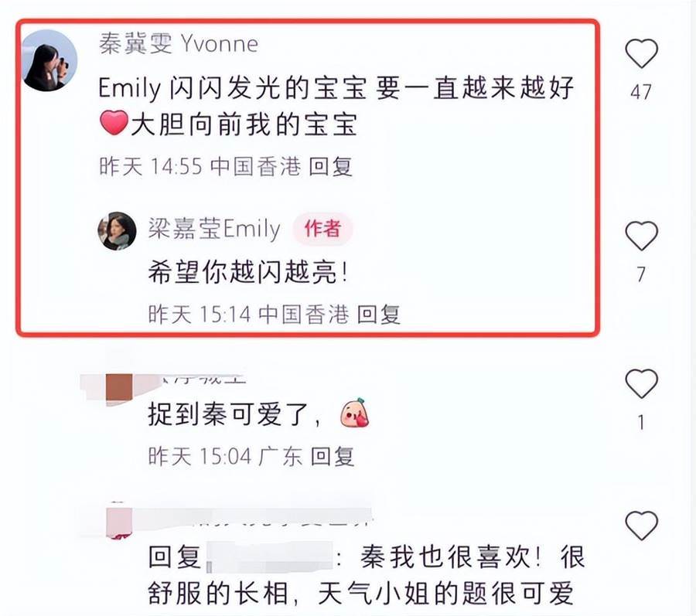Click the comment text 希望你越闪越亮!

click(x=247, y=272)
